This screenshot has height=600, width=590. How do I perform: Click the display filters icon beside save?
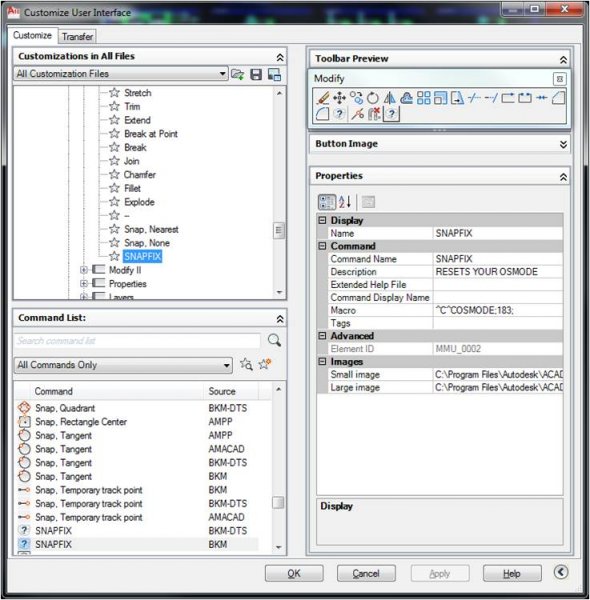point(274,74)
